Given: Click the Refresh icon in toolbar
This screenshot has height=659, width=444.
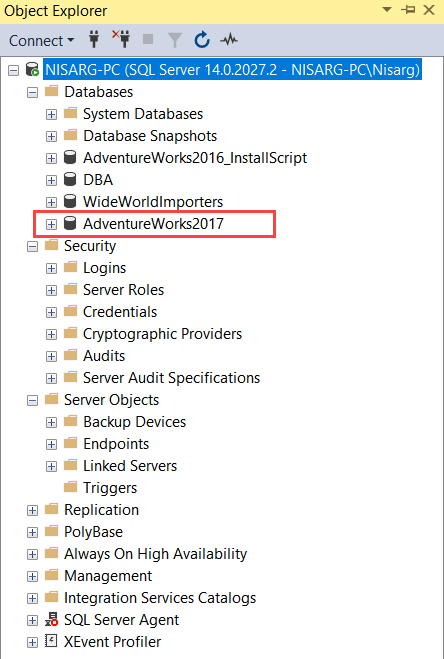Looking at the screenshot, I should 202,40.
